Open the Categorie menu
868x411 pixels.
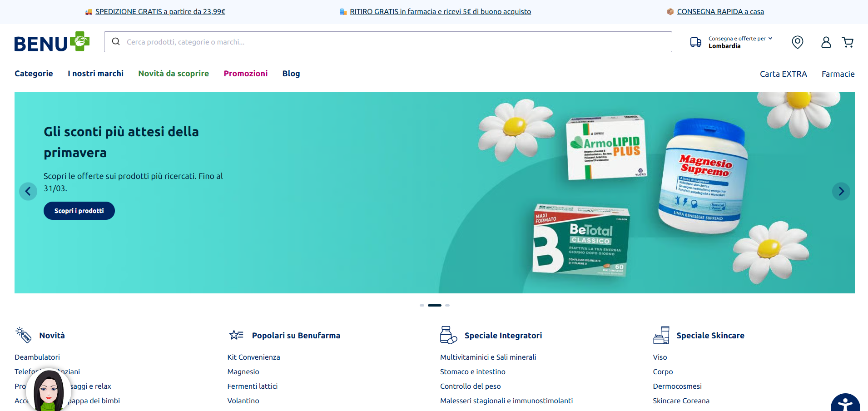[34, 74]
